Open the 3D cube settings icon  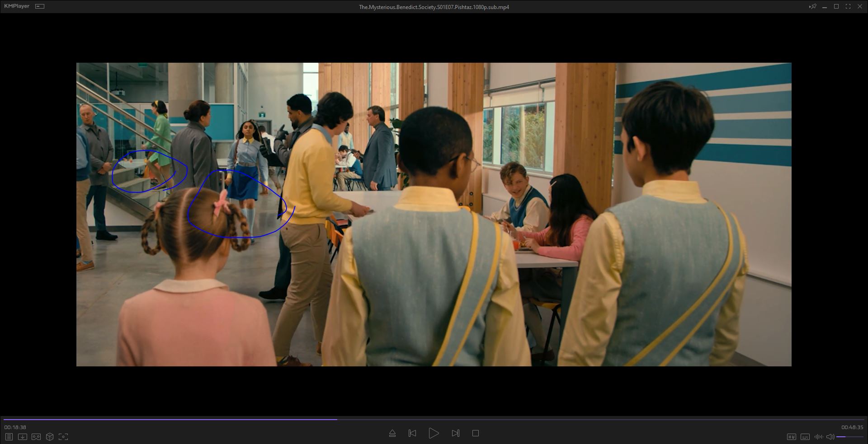[x=50, y=437]
